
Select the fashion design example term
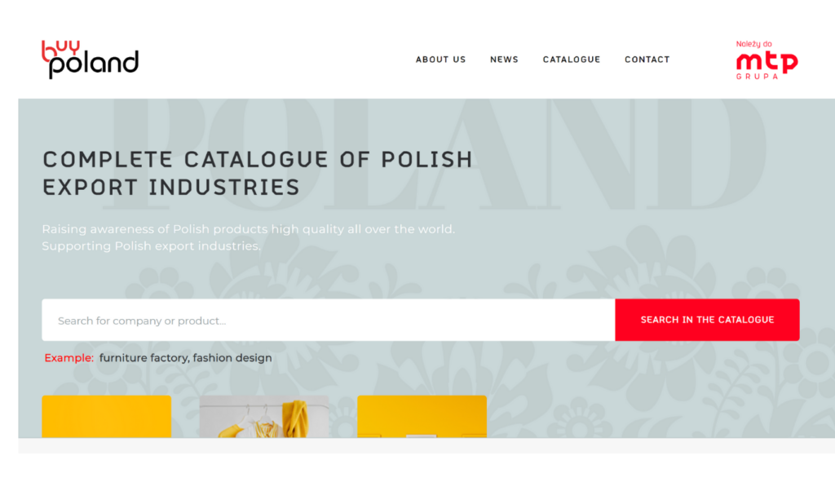232,358
